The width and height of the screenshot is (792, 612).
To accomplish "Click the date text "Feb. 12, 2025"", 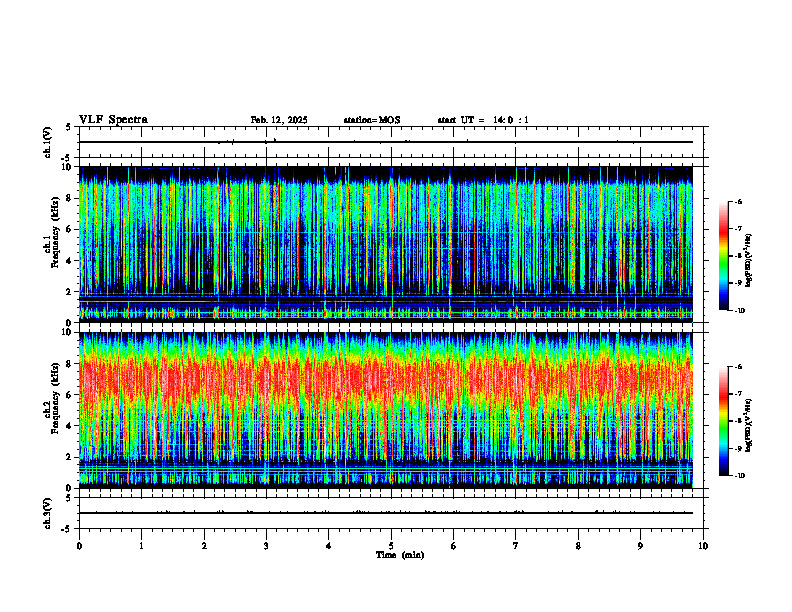I will [279, 120].
